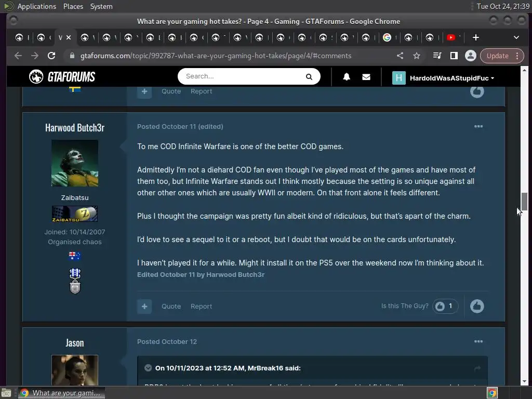This screenshot has height=399, width=532.
Task: Multiquote Harwood Butch3r's post with plus button
Action: [144, 307]
